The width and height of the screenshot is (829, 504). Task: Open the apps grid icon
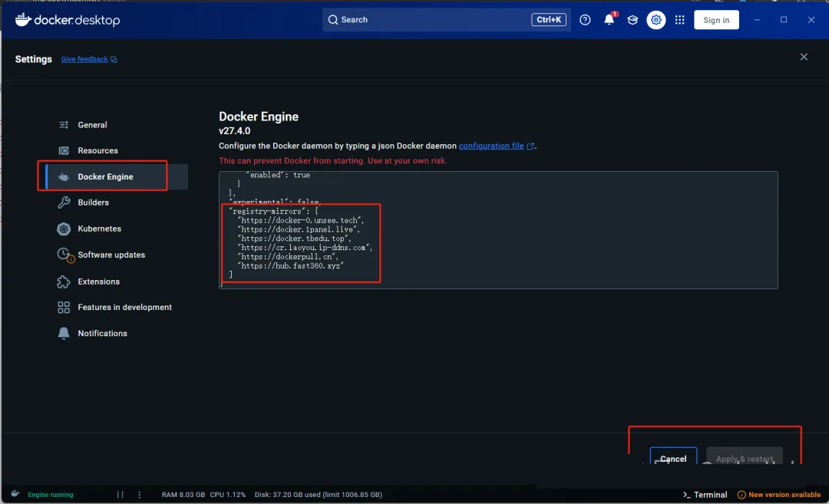tap(680, 20)
